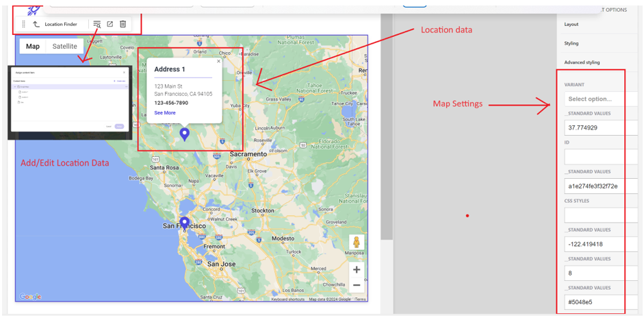The width and height of the screenshot is (644, 320).
Task: Click the San Francisco map pin
Action: [184, 224]
